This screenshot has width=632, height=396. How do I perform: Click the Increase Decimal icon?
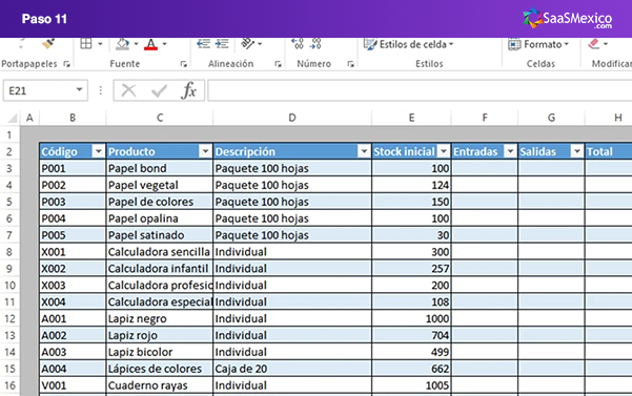point(297,43)
